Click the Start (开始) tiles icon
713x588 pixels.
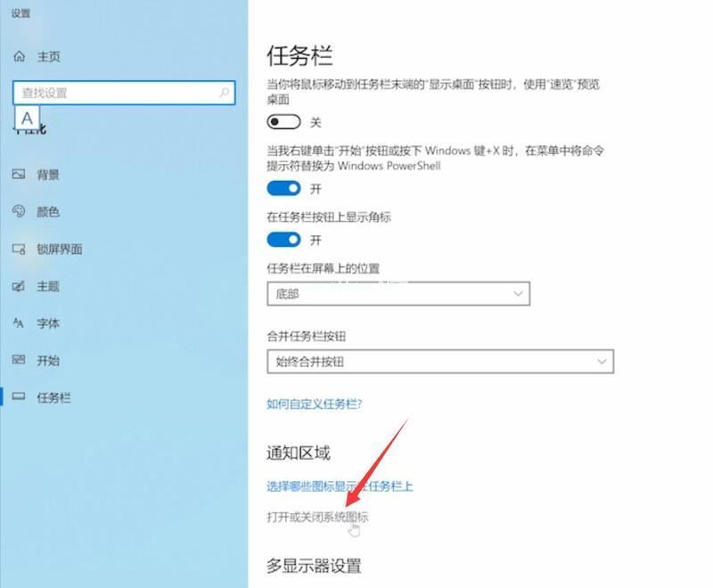point(19,360)
